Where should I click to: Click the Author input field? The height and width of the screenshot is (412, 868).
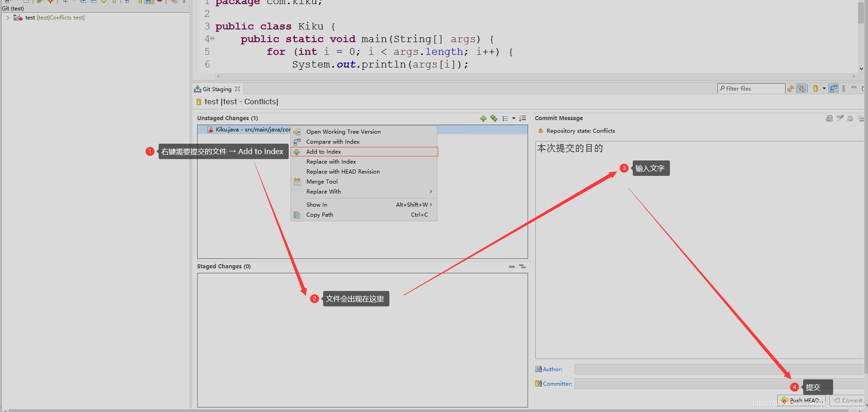click(x=719, y=369)
